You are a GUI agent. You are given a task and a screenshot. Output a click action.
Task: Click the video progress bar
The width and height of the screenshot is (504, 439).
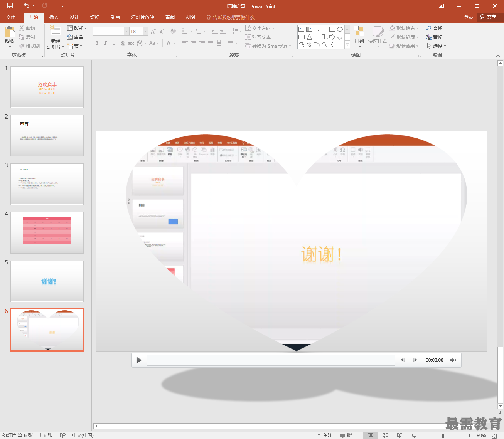[x=271, y=360]
